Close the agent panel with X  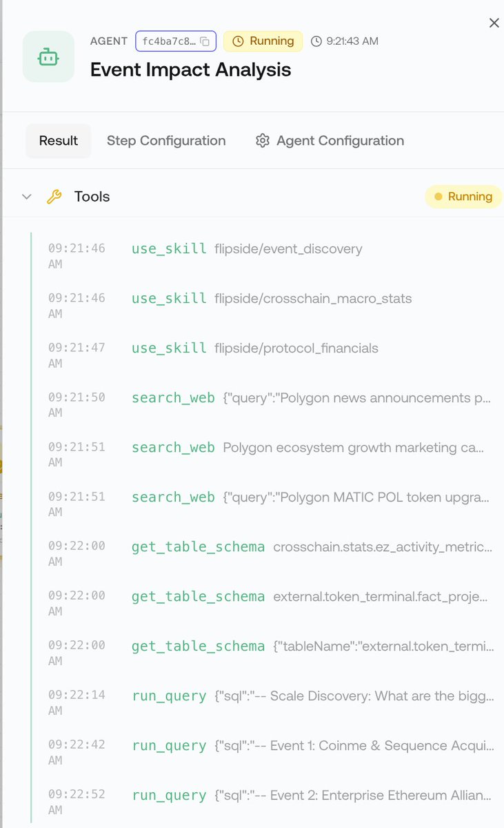[x=494, y=23]
